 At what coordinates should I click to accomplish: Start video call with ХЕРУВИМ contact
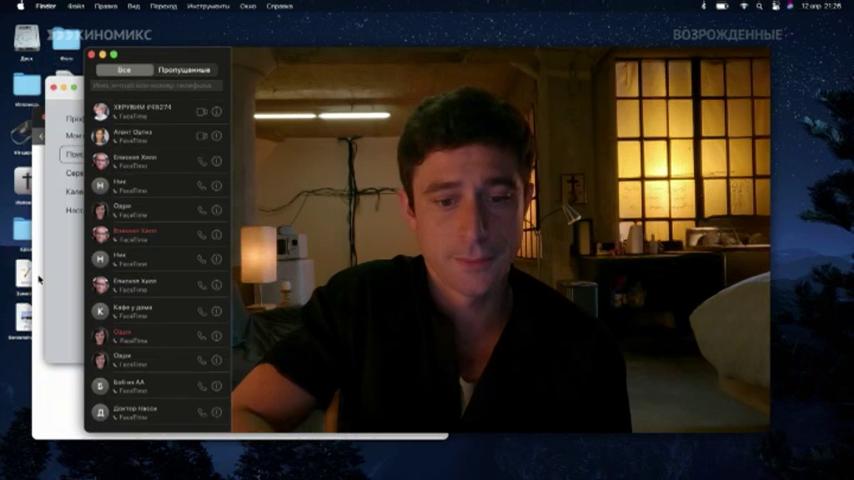point(202,112)
